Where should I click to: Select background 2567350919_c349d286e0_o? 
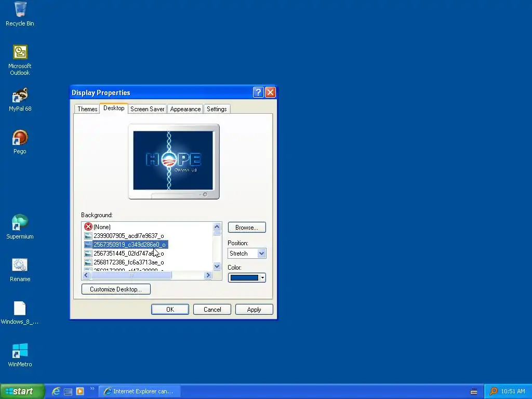pos(129,245)
